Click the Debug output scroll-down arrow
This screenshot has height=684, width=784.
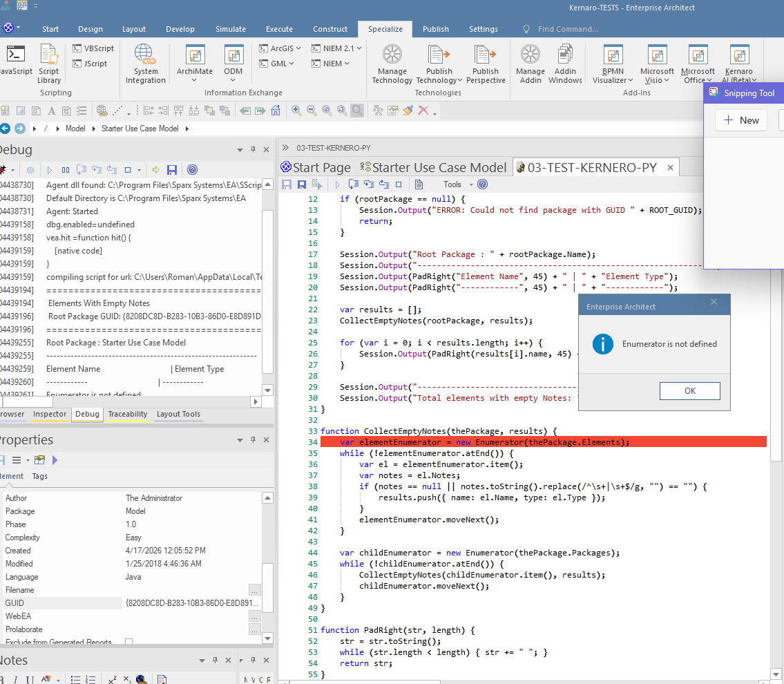coord(267,390)
